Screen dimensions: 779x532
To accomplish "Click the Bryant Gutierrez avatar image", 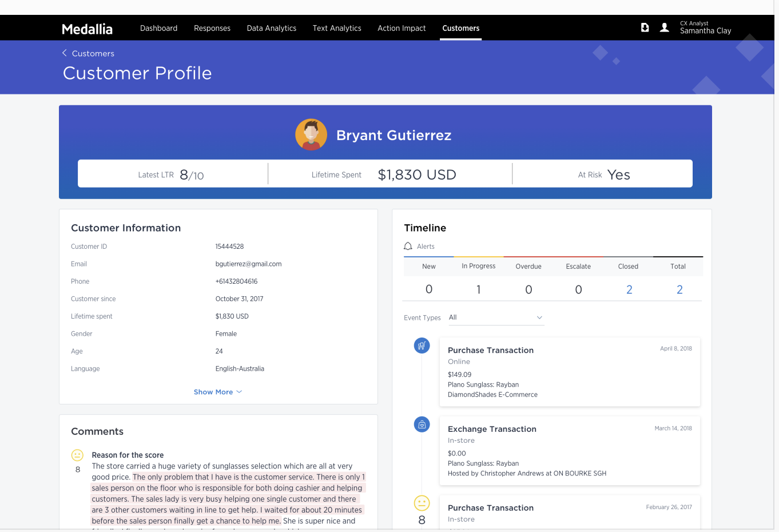I will pyautogui.click(x=311, y=134).
